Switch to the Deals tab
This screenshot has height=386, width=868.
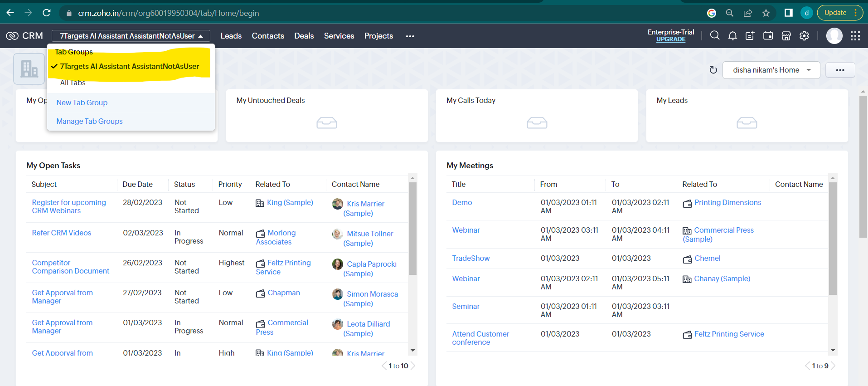[304, 36]
